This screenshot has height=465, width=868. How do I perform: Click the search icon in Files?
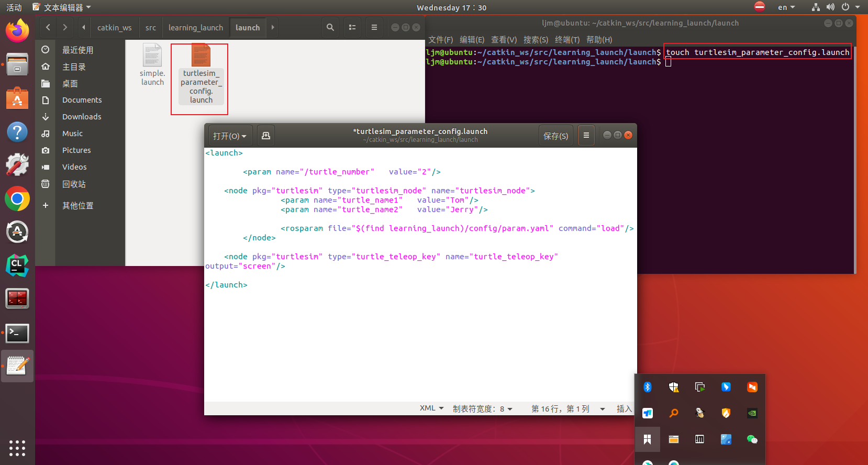tap(330, 27)
